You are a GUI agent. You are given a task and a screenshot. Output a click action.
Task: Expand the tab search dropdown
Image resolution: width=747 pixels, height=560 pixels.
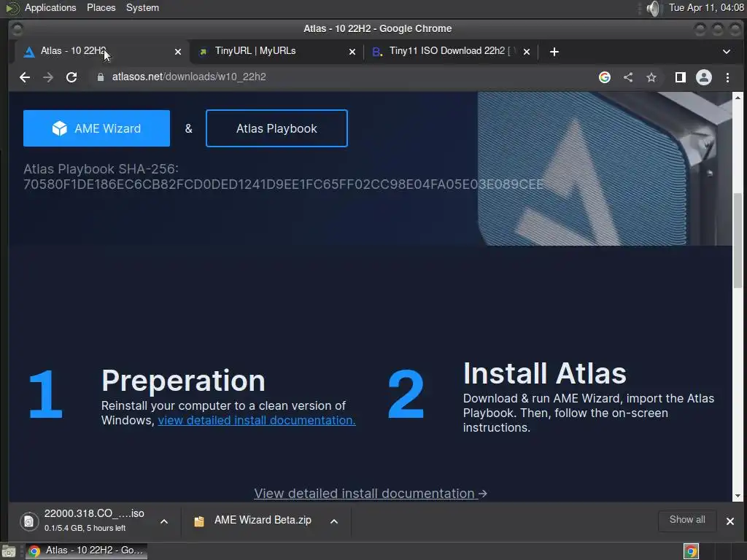coord(727,52)
